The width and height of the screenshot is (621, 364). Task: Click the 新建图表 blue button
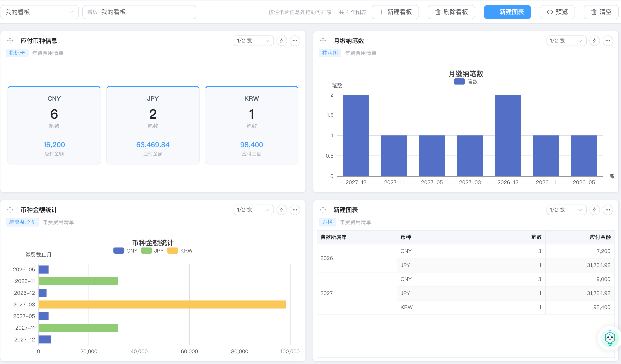[x=507, y=12]
